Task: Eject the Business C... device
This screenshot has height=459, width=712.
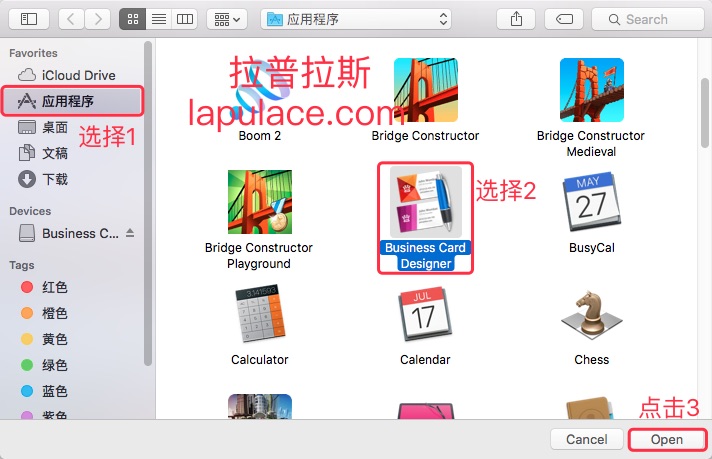Action: point(130,233)
